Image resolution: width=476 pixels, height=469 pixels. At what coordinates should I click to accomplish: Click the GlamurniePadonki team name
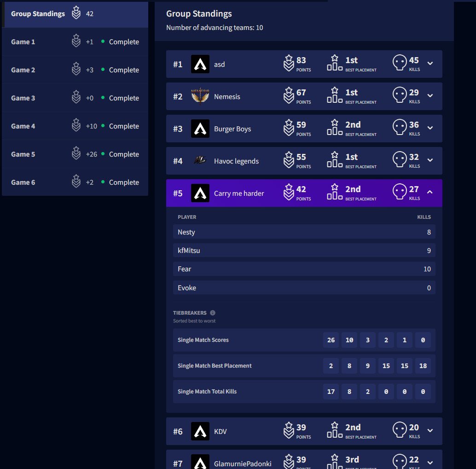pyautogui.click(x=243, y=463)
